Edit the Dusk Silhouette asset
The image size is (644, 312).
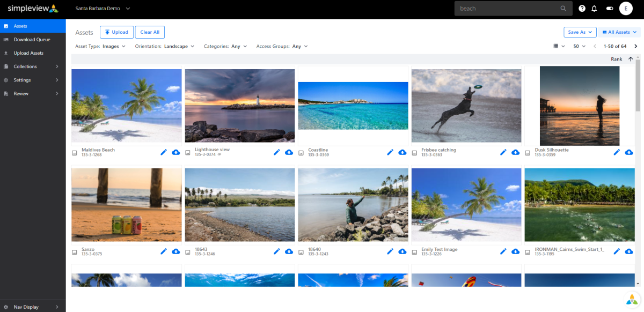[x=617, y=152]
